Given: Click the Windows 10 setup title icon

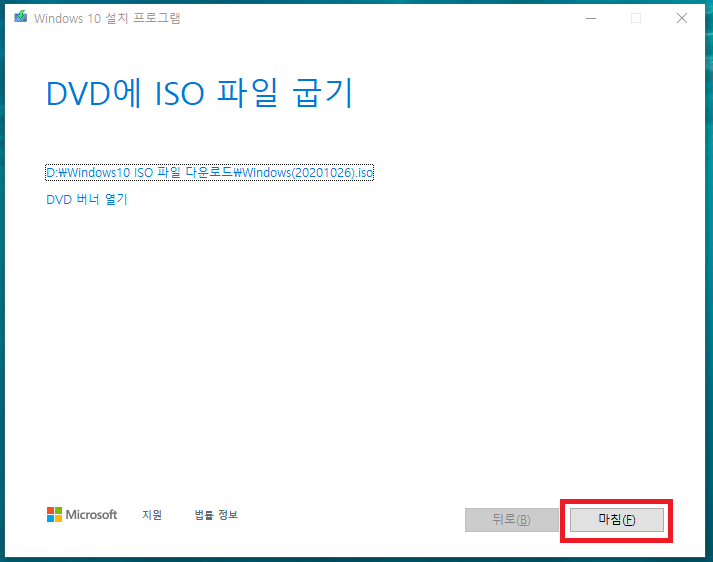Looking at the screenshot, I should point(20,17).
